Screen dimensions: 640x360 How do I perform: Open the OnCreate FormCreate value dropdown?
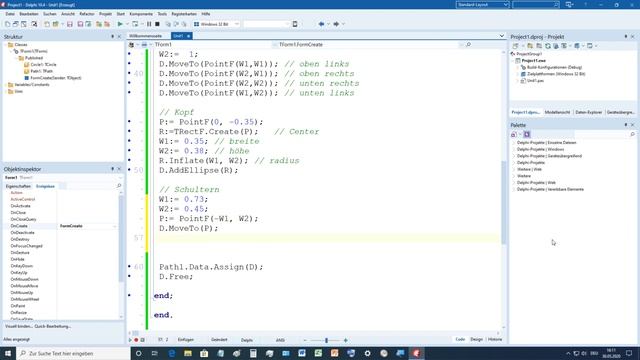coord(115,226)
